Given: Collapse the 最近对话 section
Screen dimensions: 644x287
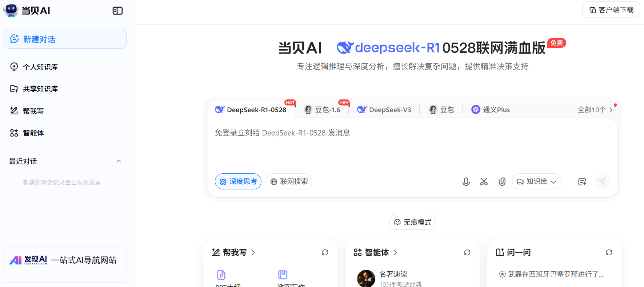Looking at the screenshot, I should [119, 161].
